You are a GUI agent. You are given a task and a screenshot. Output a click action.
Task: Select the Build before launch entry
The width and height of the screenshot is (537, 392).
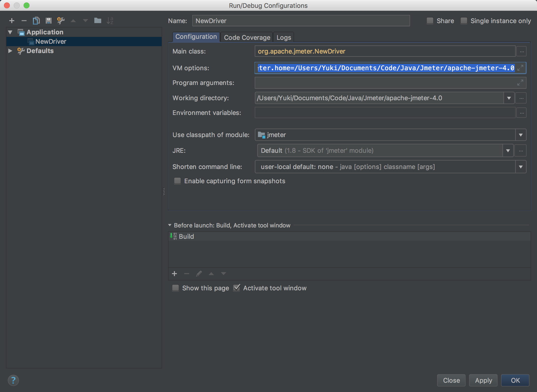349,236
